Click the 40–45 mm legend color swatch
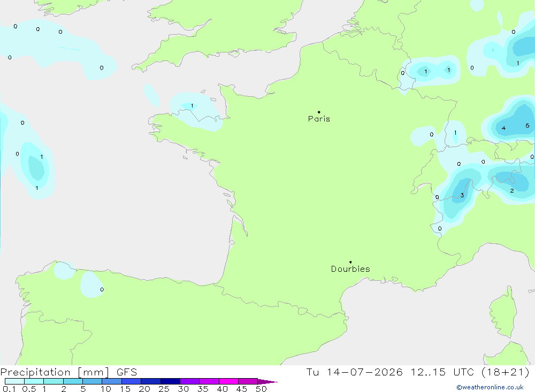This screenshot has width=535, height=392. 228,381
